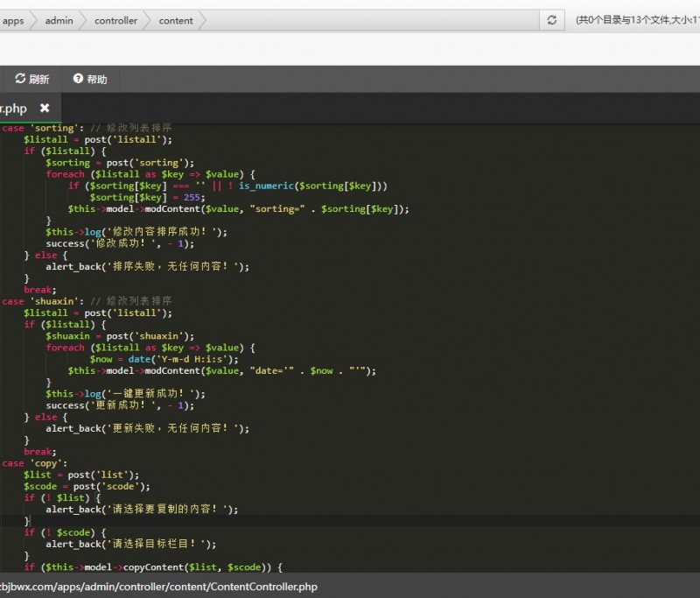Open the controller breadcrumb folder

(115, 20)
